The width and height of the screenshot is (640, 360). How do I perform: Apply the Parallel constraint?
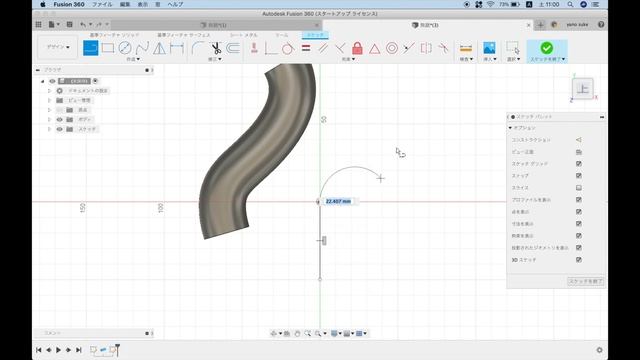coord(323,48)
